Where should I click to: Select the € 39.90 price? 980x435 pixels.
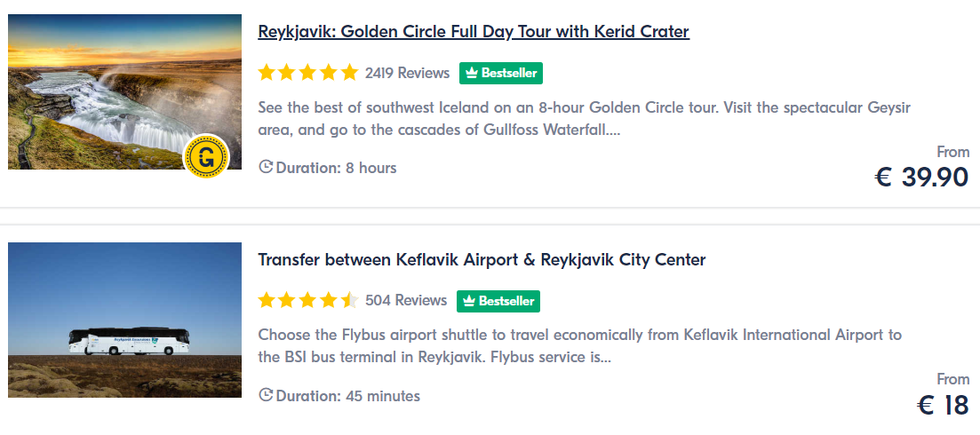pyautogui.click(x=921, y=178)
